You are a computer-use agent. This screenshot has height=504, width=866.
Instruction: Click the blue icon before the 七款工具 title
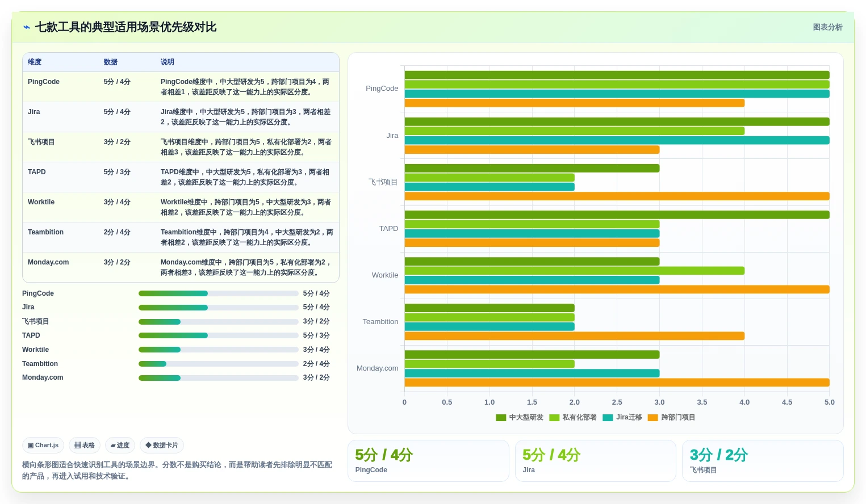point(26,27)
